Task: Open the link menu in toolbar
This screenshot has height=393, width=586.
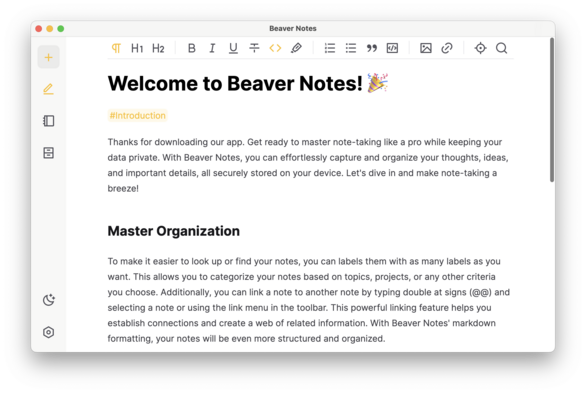Action: pyautogui.click(x=447, y=48)
